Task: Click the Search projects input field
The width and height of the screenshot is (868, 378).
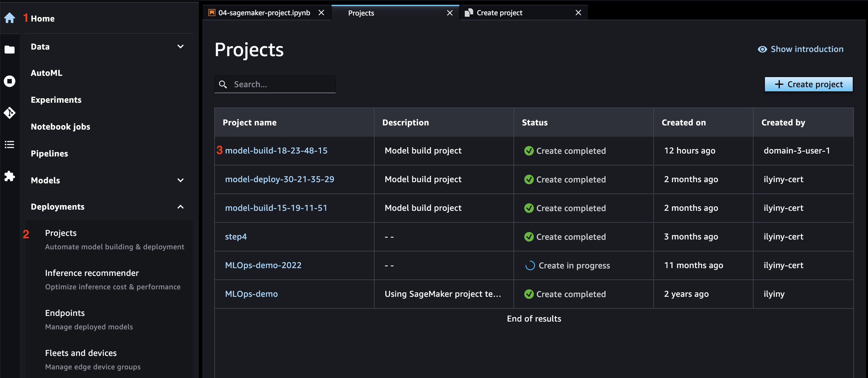Action: pyautogui.click(x=275, y=84)
